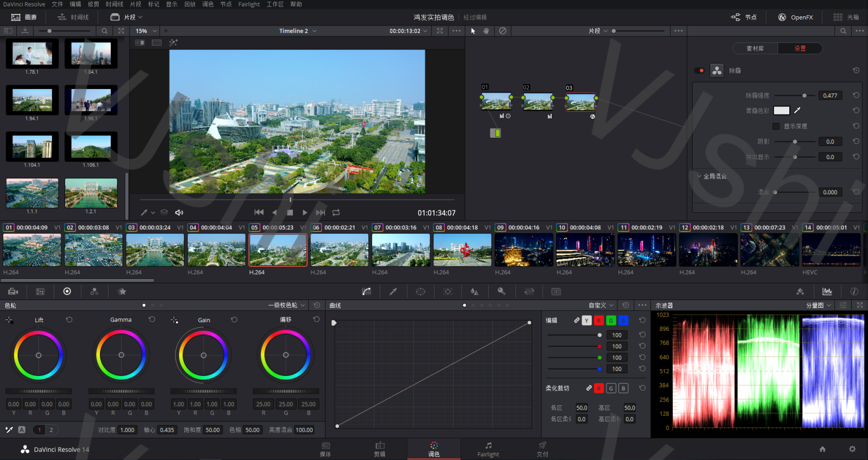
Task: Select the arrow pointer tool in node editor
Action: pos(473,31)
